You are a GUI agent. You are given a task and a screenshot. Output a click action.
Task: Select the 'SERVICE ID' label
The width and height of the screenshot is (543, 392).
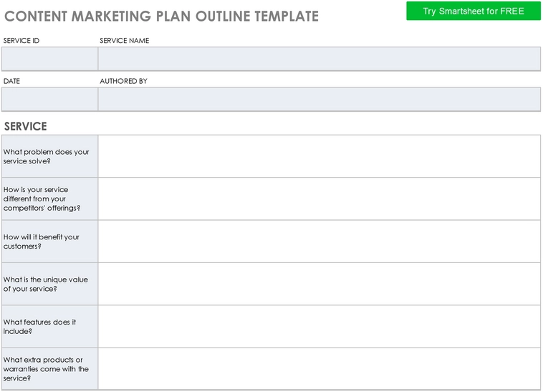point(21,41)
